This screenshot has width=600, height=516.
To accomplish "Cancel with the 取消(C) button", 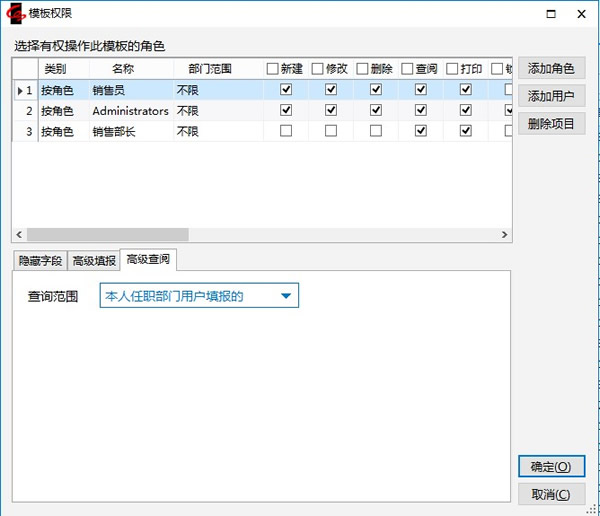I will click(551, 494).
